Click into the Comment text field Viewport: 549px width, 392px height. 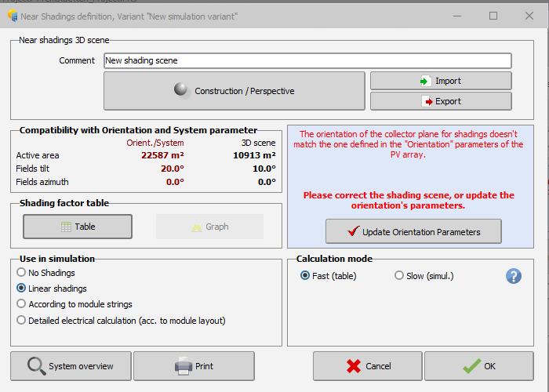(307, 60)
